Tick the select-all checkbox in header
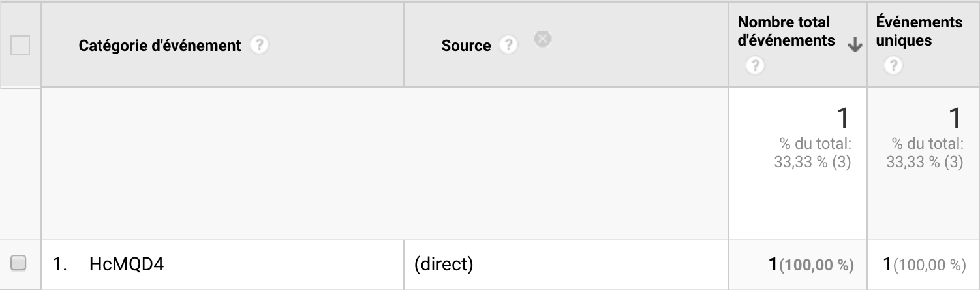 pyautogui.click(x=20, y=46)
